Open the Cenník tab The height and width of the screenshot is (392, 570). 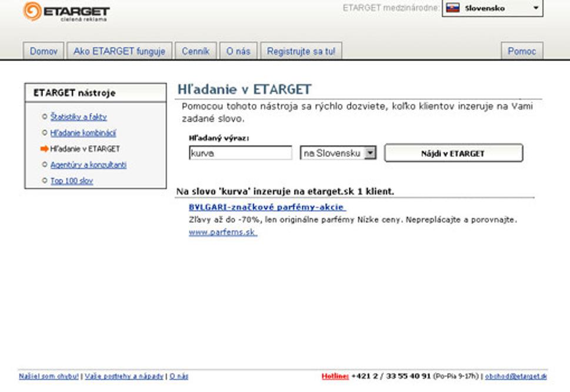point(195,51)
